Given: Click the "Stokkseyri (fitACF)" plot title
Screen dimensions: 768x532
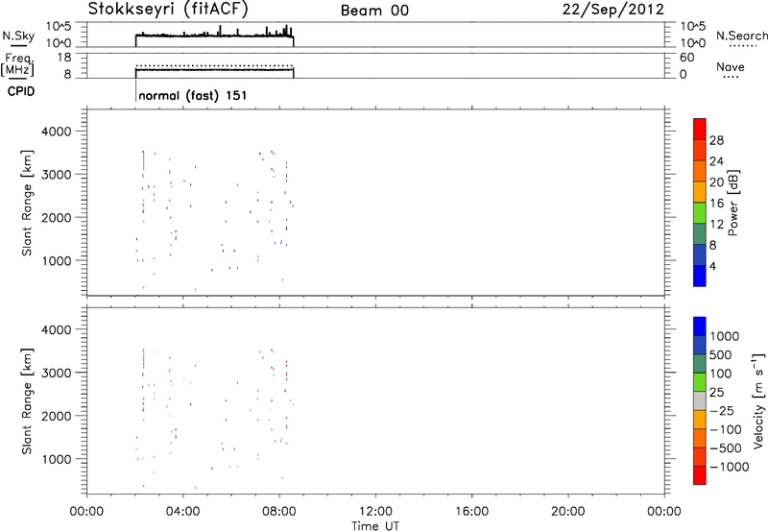Looking at the screenshot, I should click(168, 10).
